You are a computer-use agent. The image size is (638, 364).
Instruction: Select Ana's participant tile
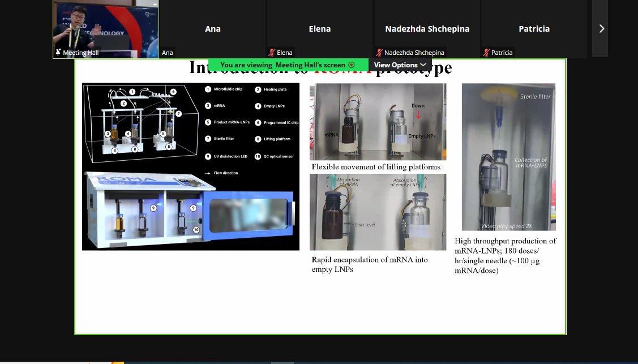click(x=213, y=28)
